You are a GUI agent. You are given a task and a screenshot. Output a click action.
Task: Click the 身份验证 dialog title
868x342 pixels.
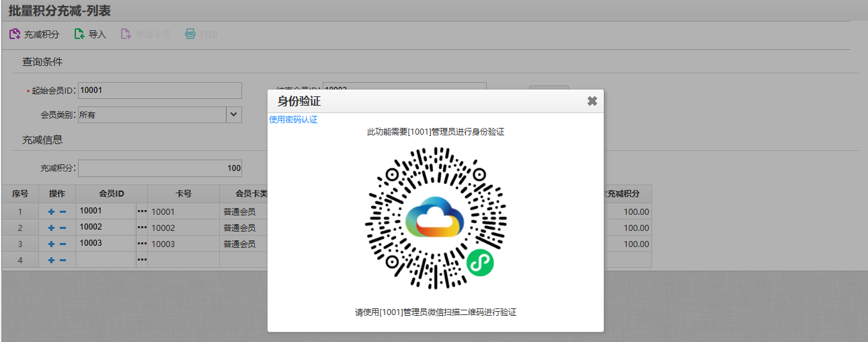pyautogui.click(x=299, y=101)
